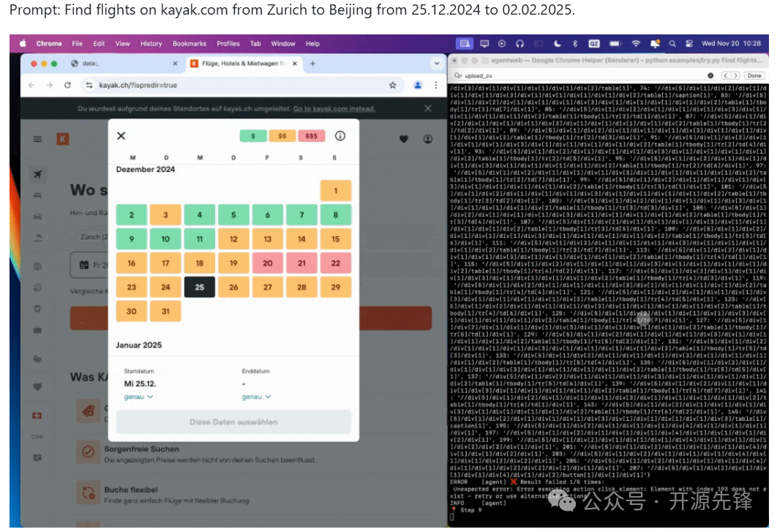The height and width of the screenshot is (532, 777).
Task: Open the sidebar hamburger menu
Action: [x=37, y=139]
